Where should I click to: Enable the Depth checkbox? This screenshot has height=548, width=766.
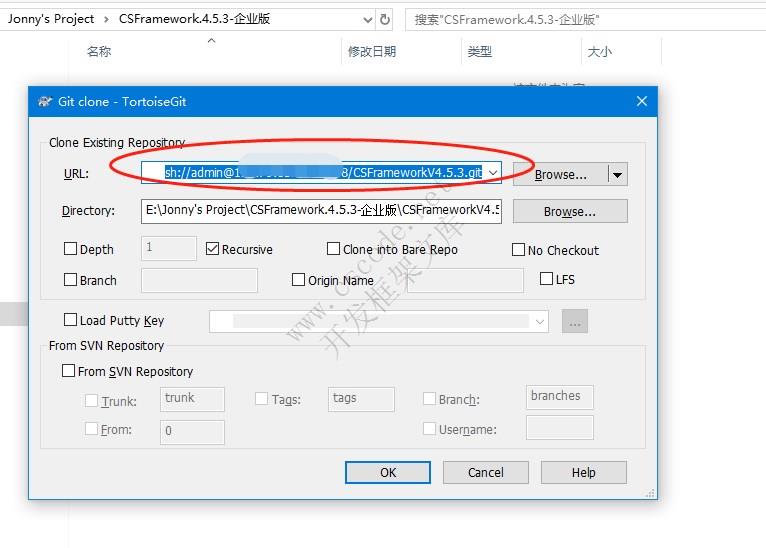(71, 249)
